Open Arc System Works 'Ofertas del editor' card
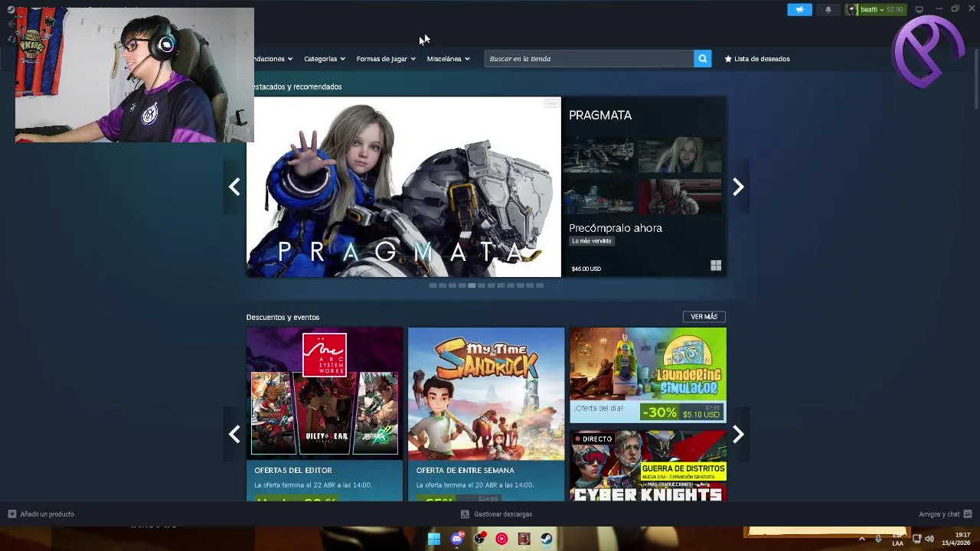This screenshot has height=551, width=980. [x=325, y=414]
